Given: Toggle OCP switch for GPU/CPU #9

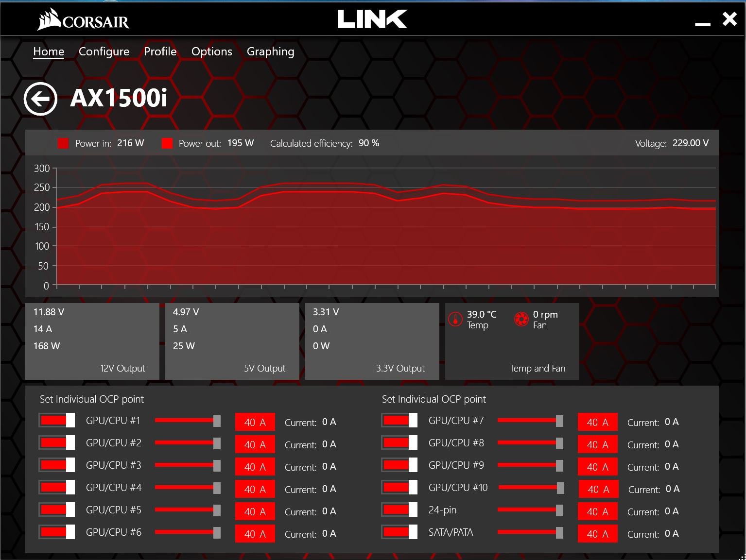Looking at the screenshot, I should tap(399, 465).
